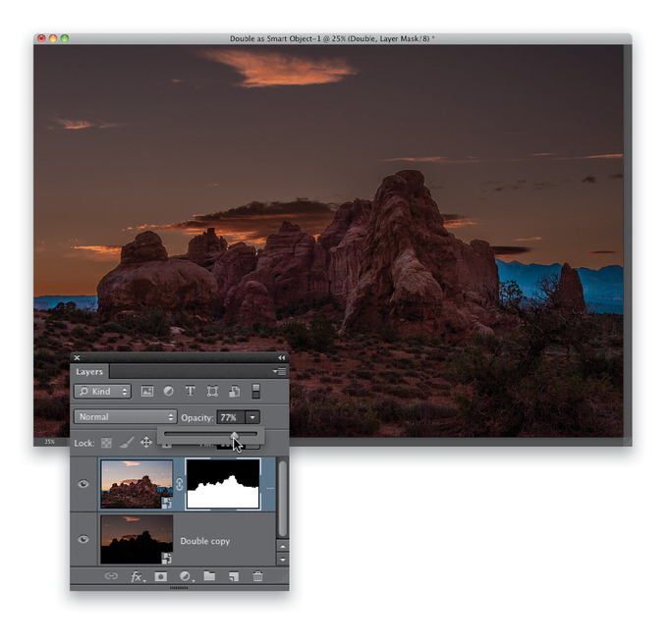Lock image pixels brush icon
The image size is (668, 644).
pos(127,442)
